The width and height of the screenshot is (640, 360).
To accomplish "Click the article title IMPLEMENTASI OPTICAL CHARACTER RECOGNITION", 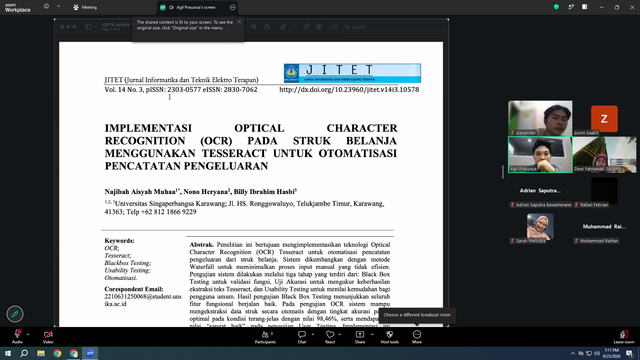I will pos(251,147).
